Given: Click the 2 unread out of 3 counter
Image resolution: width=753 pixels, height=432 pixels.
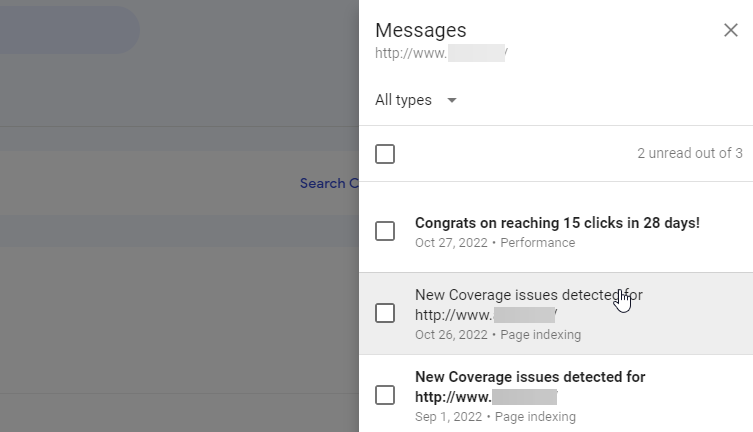Looking at the screenshot, I should 690,153.
